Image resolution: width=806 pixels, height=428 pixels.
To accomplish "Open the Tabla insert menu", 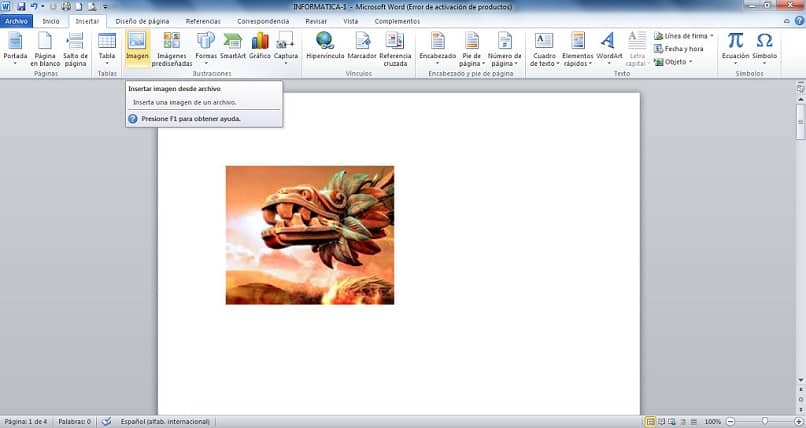I will point(107,49).
